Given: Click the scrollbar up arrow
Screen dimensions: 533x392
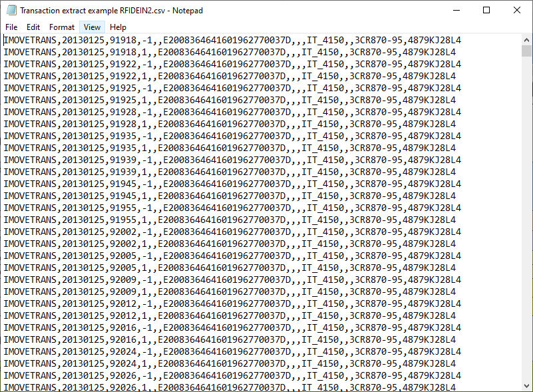Looking at the screenshot, I should 526,40.
